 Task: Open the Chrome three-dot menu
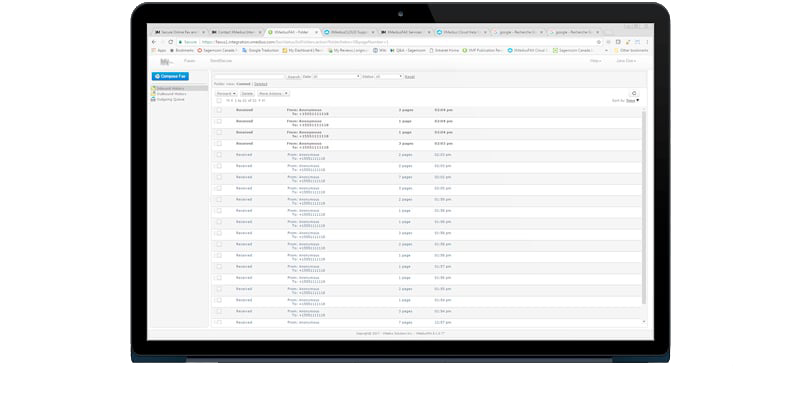(647, 42)
